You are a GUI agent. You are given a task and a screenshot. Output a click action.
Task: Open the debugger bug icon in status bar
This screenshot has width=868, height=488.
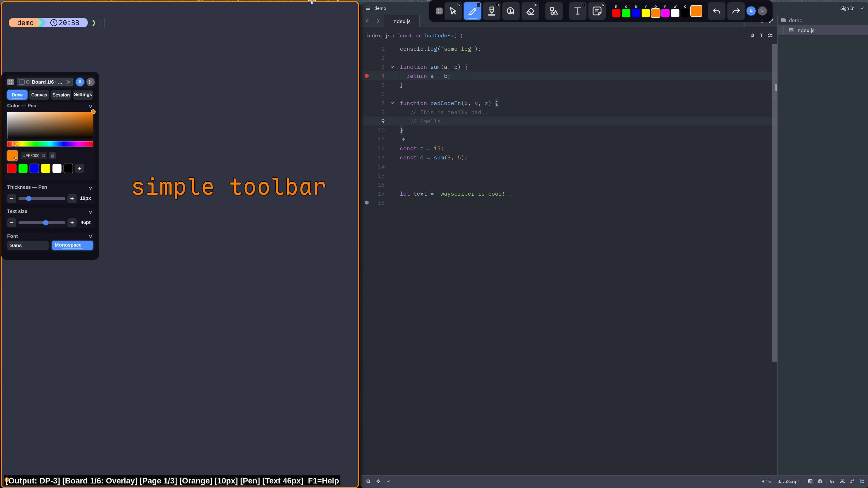(820, 481)
